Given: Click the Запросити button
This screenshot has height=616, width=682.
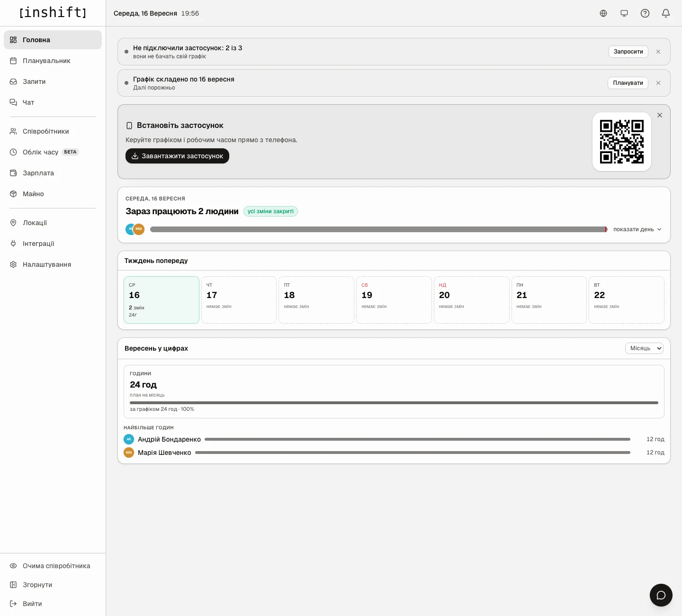Looking at the screenshot, I should click(628, 52).
